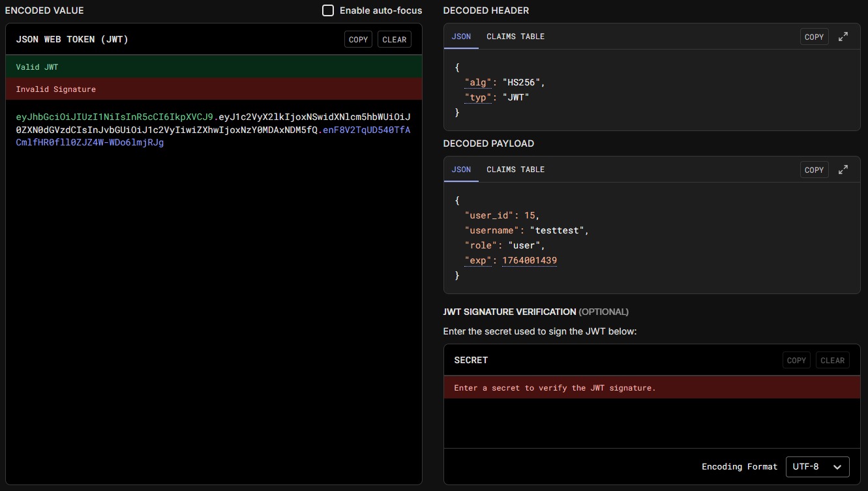Click the exp value 1764001439
This screenshot has width=868, height=491.
[530, 261]
